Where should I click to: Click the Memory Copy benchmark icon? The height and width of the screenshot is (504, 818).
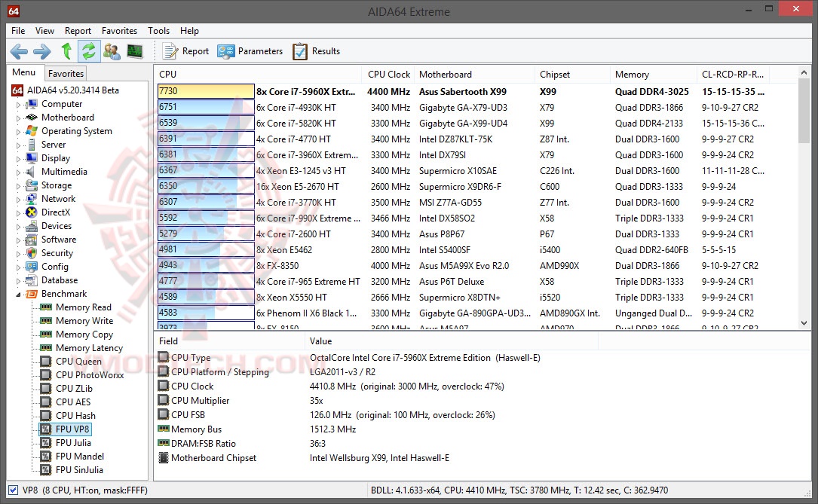point(46,334)
